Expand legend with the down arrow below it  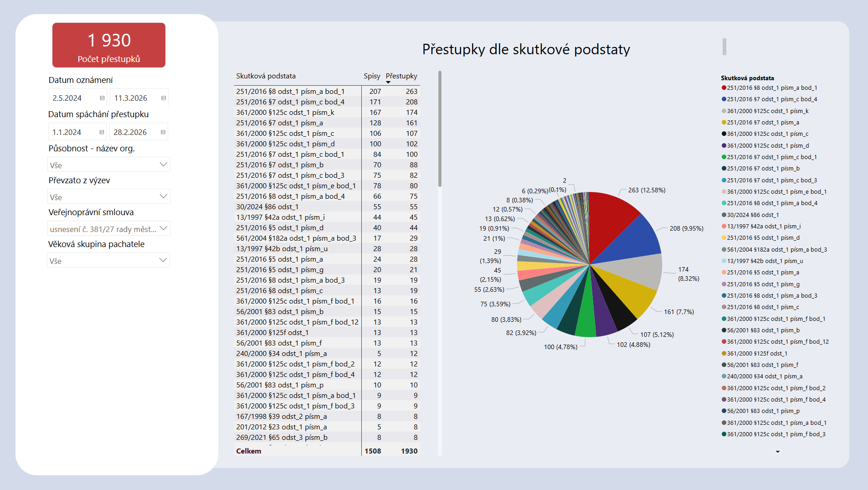point(778,452)
